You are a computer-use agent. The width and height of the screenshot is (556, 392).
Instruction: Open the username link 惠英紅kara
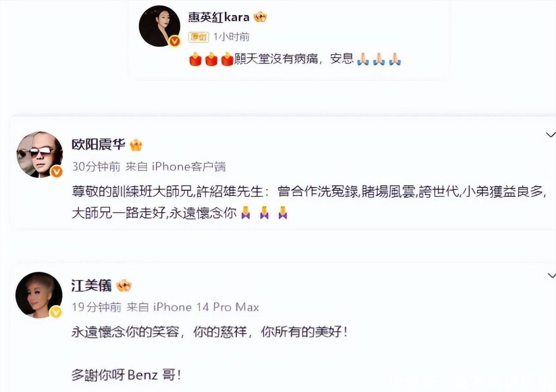[x=219, y=18]
